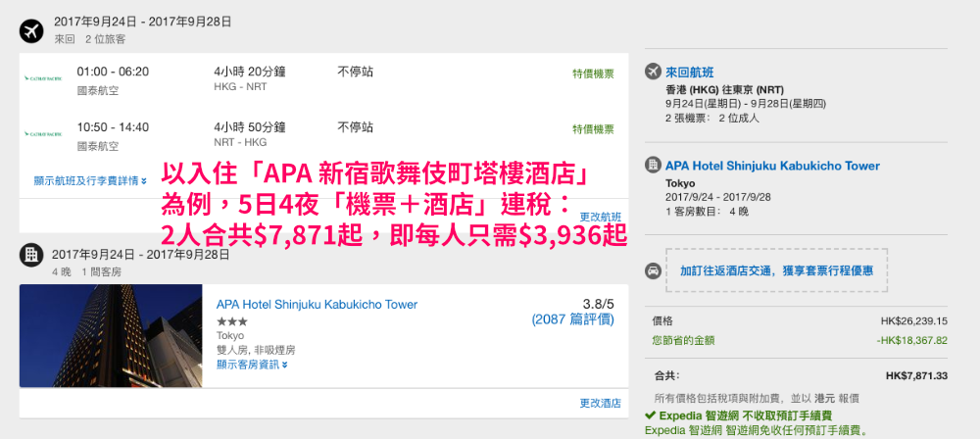980x439 pixels.
Task: Click the car icon beside 加訂往返酒店交通
Action: click(x=653, y=272)
